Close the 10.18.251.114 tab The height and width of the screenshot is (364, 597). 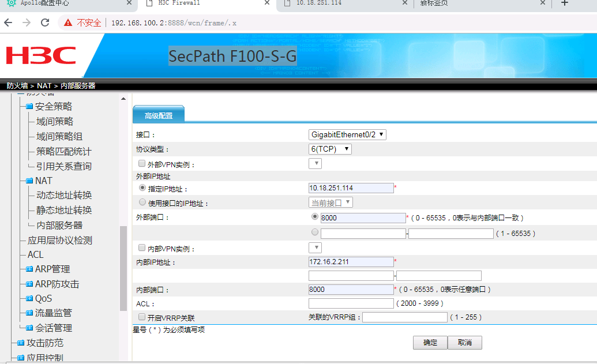click(x=405, y=3)
